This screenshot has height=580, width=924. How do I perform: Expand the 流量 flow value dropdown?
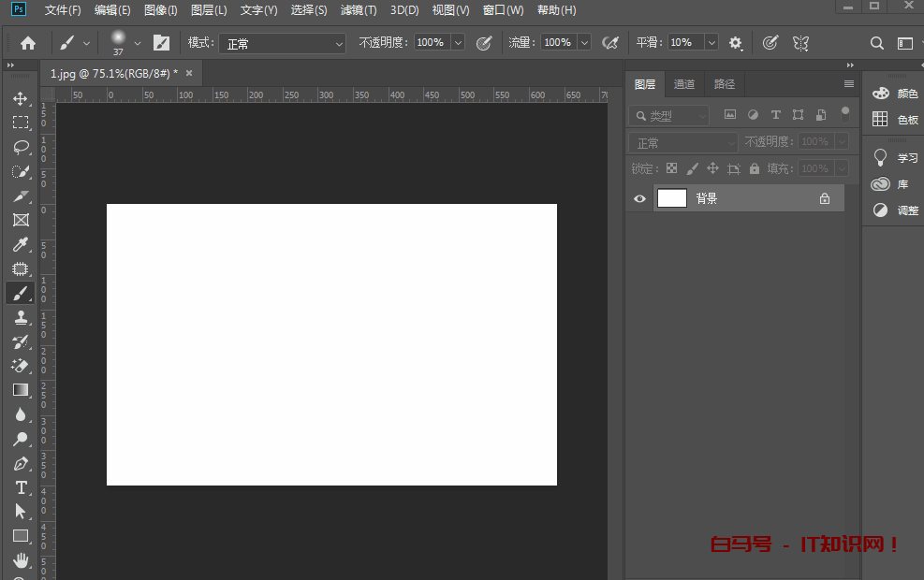pos(584,43)
